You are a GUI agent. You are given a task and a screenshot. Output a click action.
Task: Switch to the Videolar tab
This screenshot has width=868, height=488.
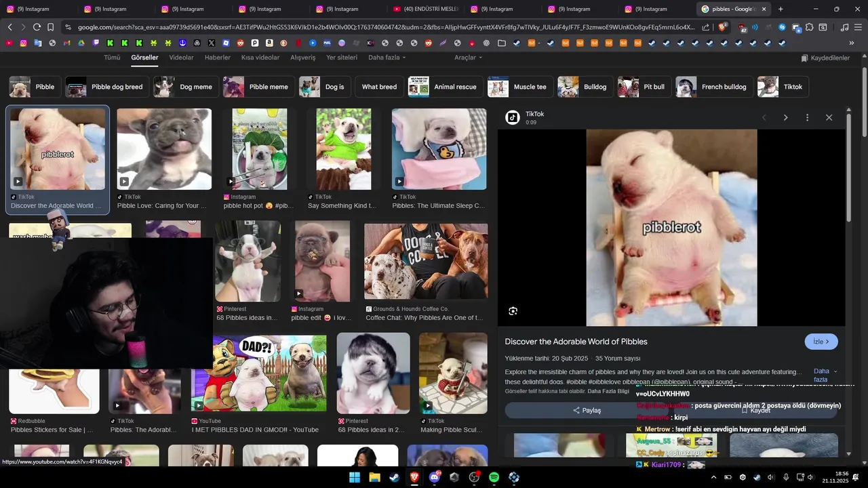pos(181,58)
